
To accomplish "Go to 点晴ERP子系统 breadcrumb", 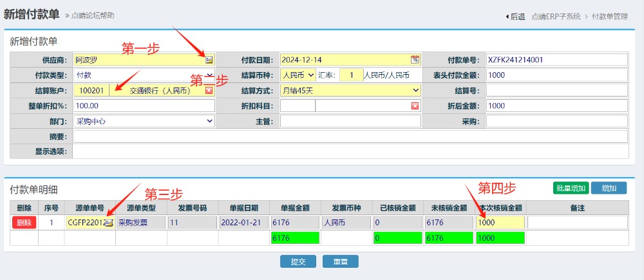I will (556, 17).
